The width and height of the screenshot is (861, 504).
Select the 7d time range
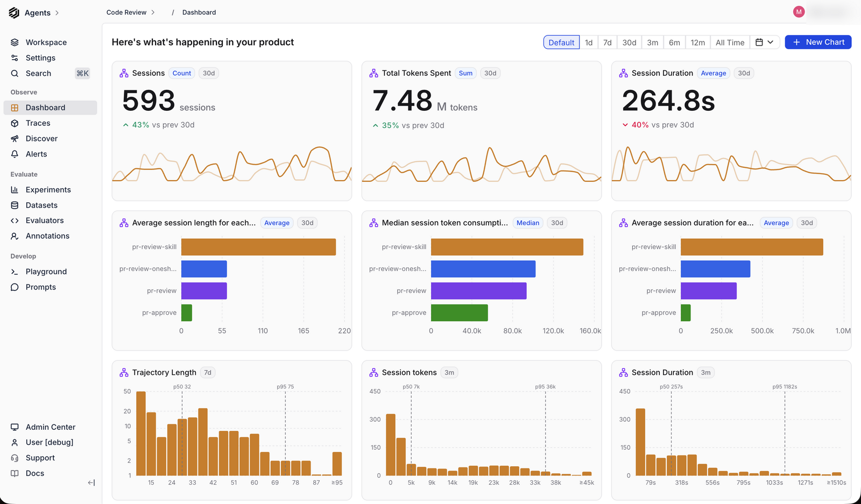(608, 42)
